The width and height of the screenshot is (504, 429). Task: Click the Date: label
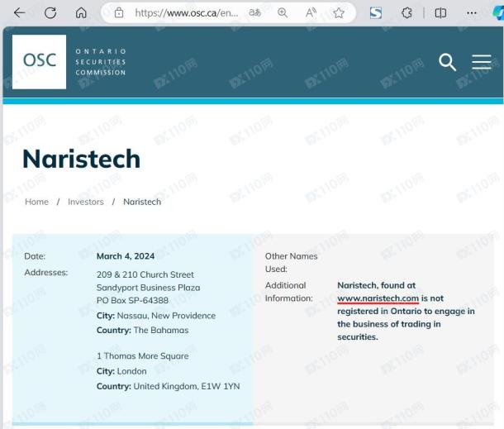coord(35,256)
